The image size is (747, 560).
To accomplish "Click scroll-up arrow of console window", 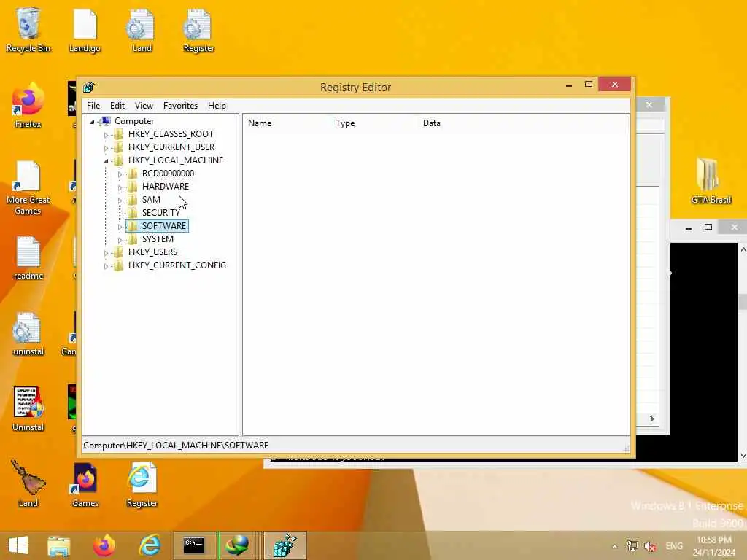I will pyautogui.click(x=743, y=249).
